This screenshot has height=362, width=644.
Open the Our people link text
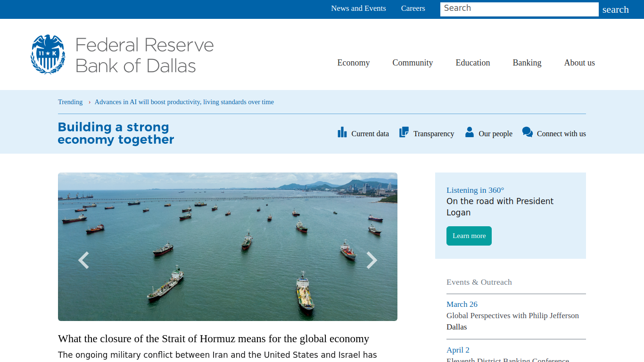click(x=495, y=134)
